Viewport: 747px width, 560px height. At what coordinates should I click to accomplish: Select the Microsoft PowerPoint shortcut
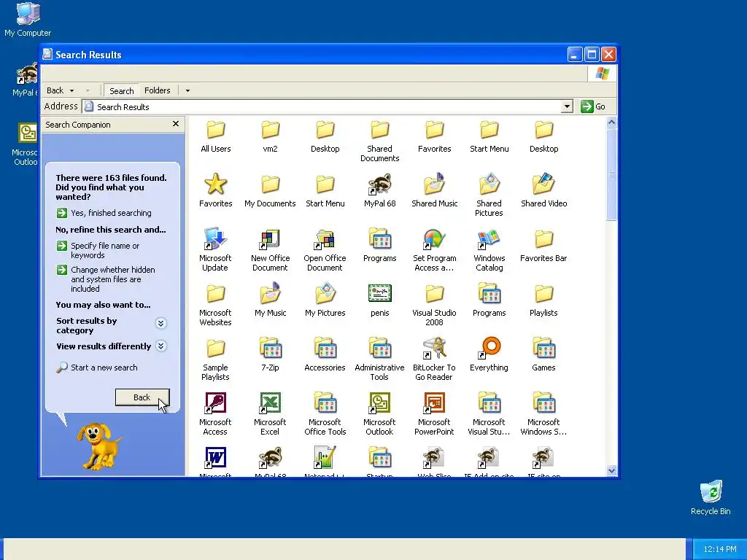434,414
